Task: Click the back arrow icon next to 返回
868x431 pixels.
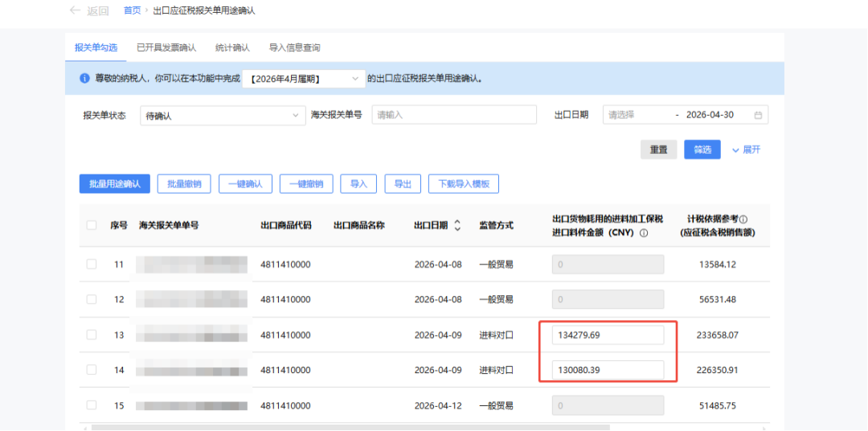Action: [76, 10]
